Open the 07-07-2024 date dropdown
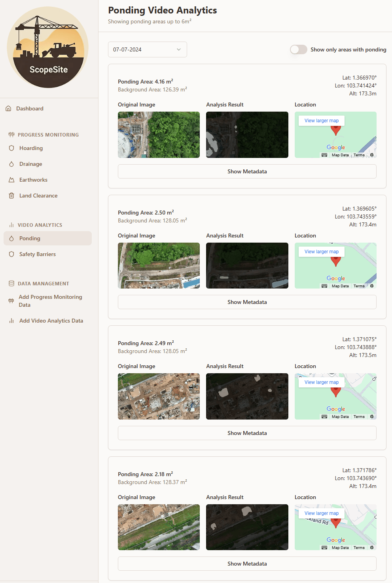This screenshot has width=392, height=583. (x=147, y=49)
